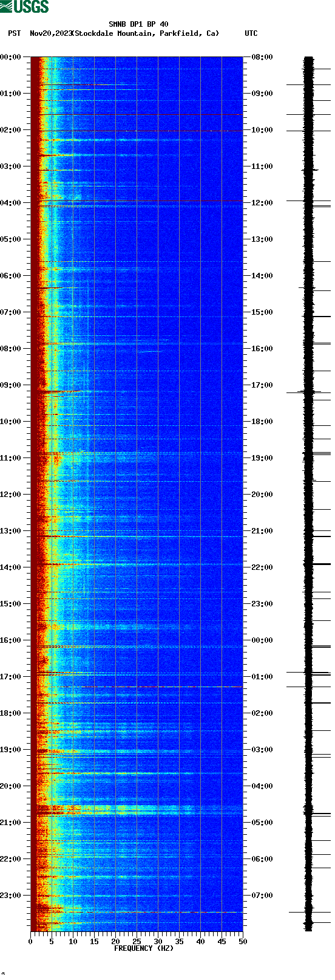Click the 16:00 UTC time label
This screenshot has height=980, width=335.
262,349
